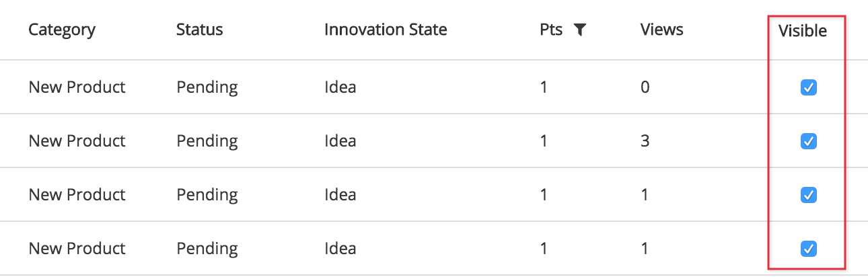Uncheck Visible checkbox in the zero-views row
Screen dimensions: 868x277
pyautogui.click(x=808, y=87)
